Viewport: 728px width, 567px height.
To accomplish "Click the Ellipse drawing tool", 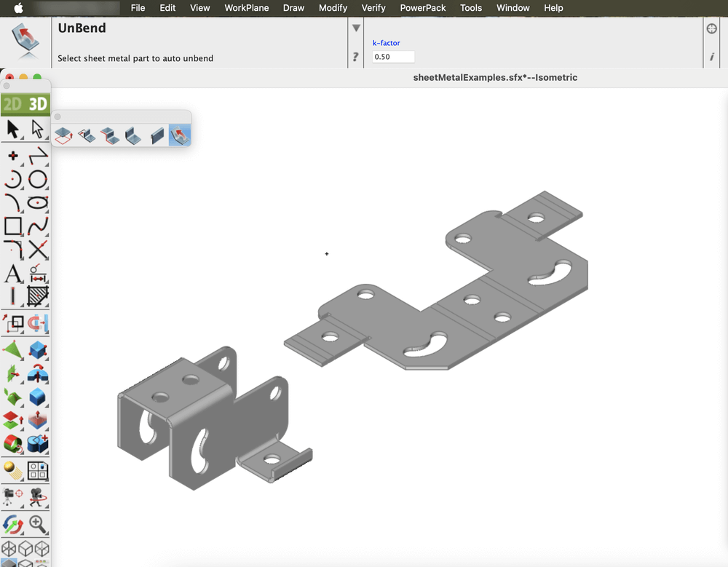I will pos(38,203).
